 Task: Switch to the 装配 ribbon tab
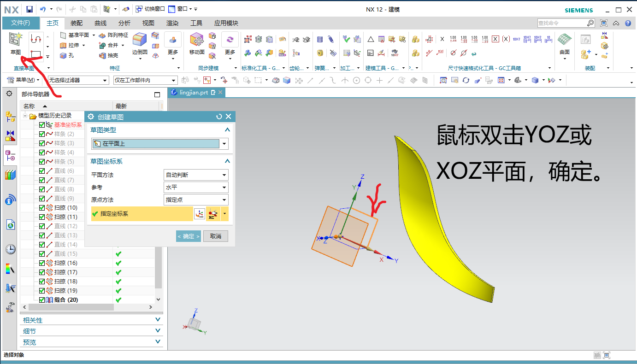[77, 23]
